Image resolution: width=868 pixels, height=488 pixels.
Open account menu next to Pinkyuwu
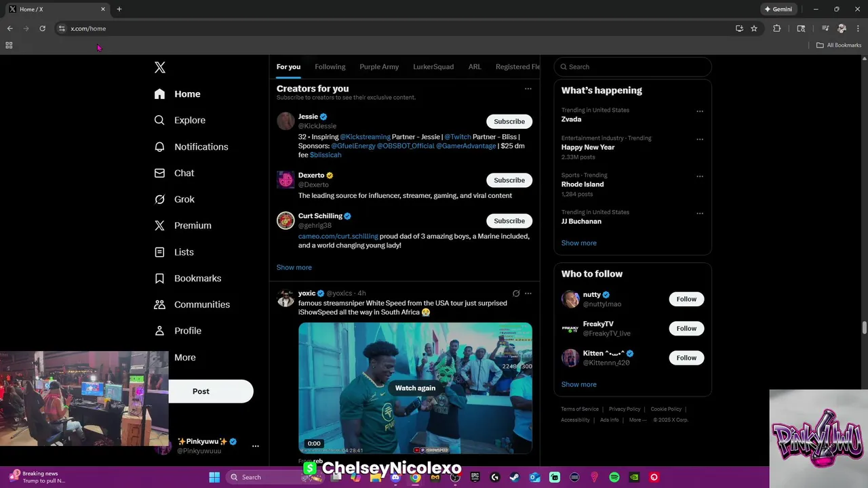tap(256, 446)
